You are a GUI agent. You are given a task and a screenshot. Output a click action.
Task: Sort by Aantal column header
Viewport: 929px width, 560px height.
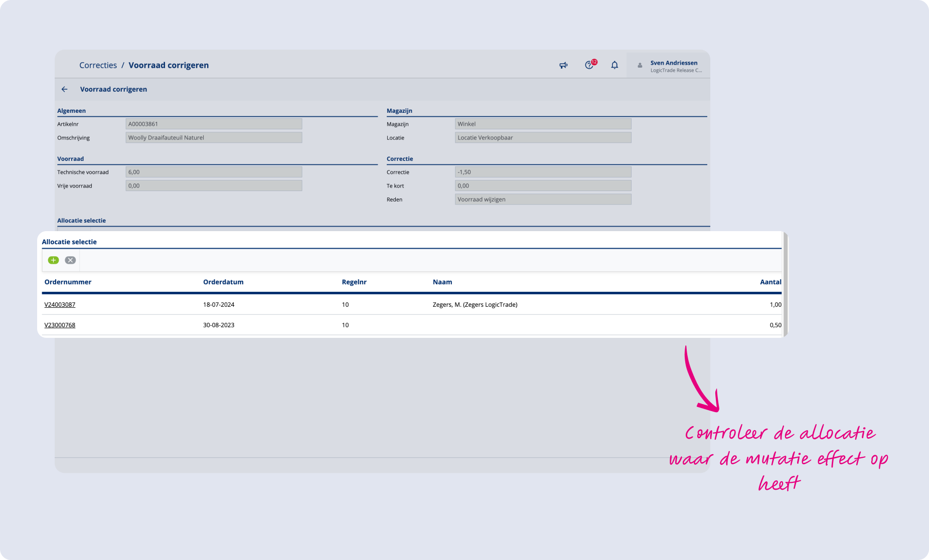[x=770, y=282]
